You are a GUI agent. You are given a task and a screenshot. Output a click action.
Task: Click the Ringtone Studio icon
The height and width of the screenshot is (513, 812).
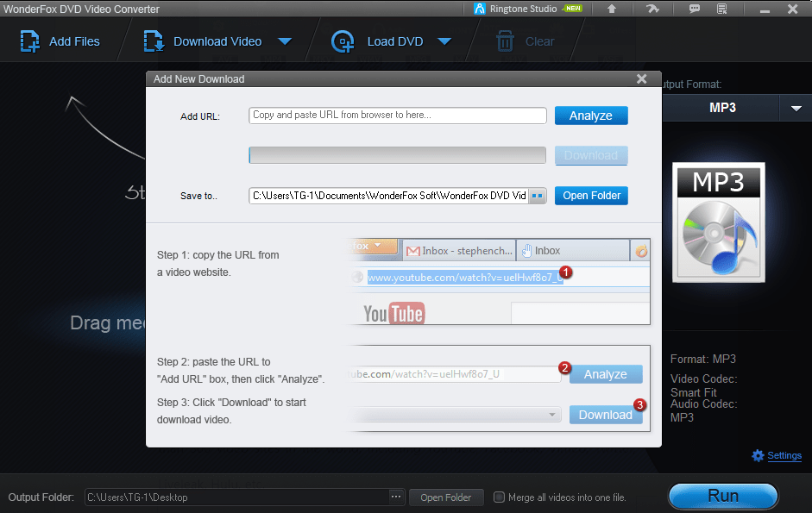480,9
